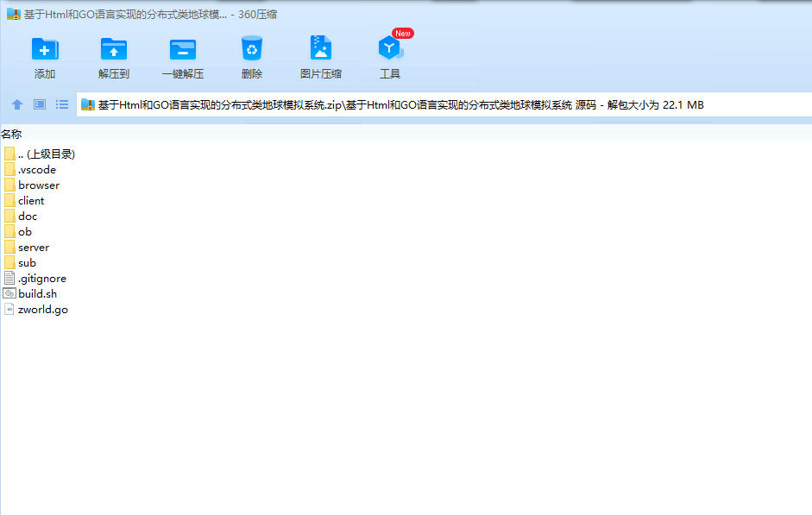Viewport: 812px width, 515px height.
Task: Click the script icon beside build.sh
Action: (x=9, y=293)
